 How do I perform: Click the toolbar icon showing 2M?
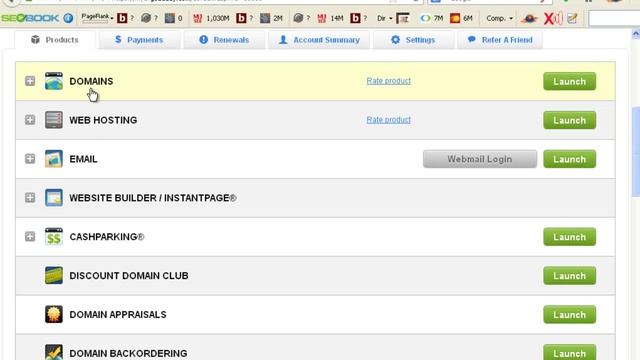click(x=265, y=18)
